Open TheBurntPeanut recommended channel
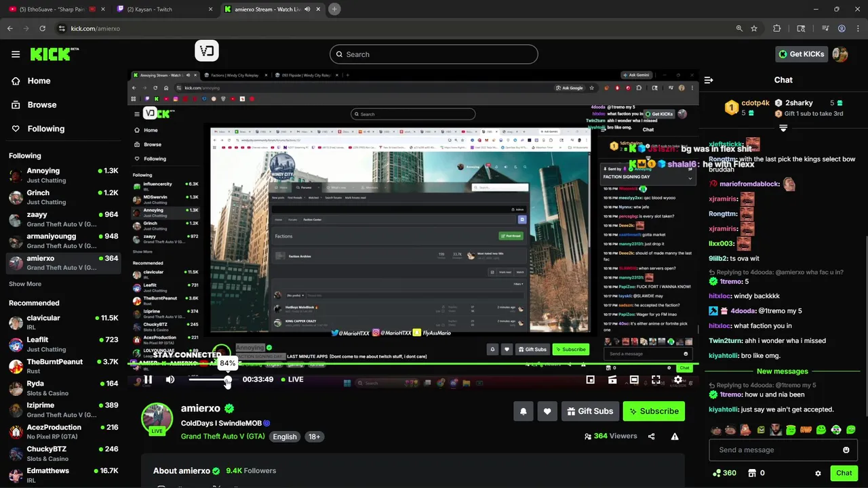 [63, 366]
